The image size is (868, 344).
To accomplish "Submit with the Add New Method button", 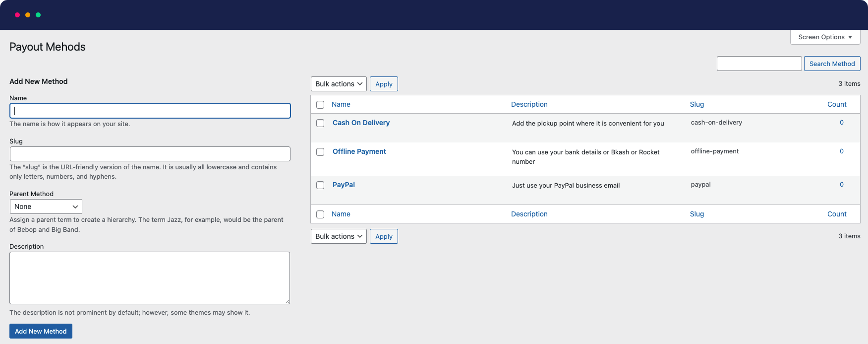I will (41, 331).
